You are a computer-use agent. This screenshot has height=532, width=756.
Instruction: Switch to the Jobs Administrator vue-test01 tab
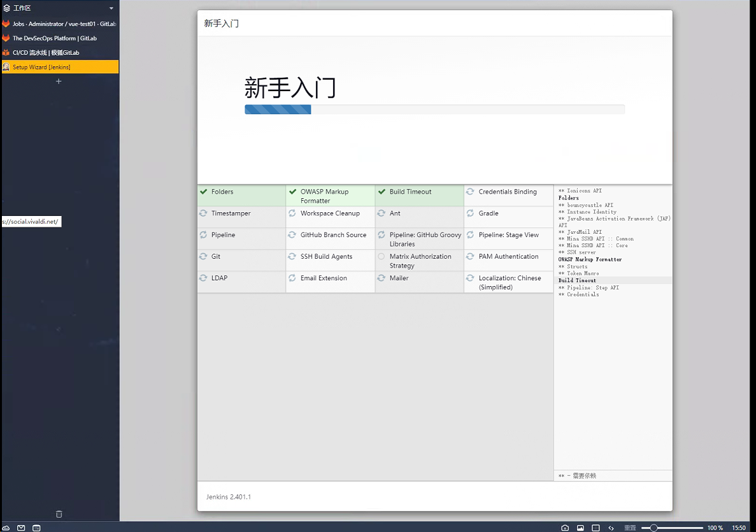[x=60, y=24]
